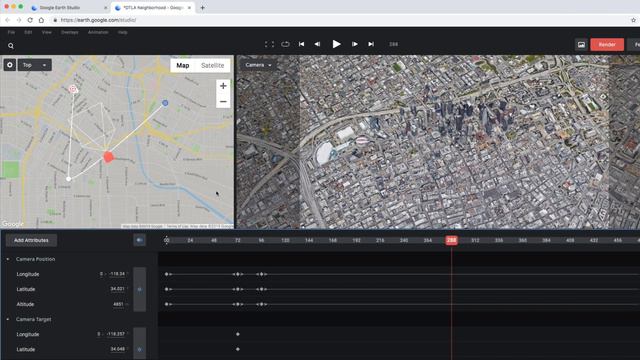Select Camera Position Altitude keyframe at frame 96
Viewport: 640px width, 360px height.
[x=262, y=304]
